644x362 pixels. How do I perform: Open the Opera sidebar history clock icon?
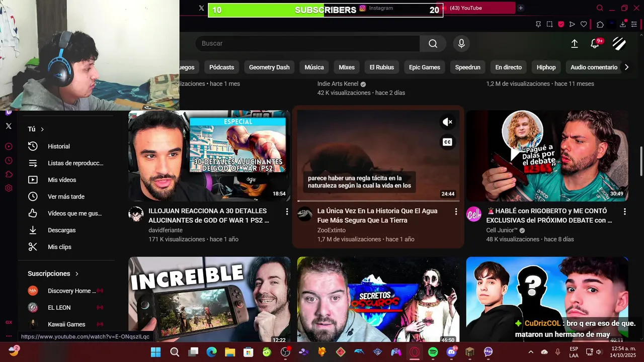[9, 160]
